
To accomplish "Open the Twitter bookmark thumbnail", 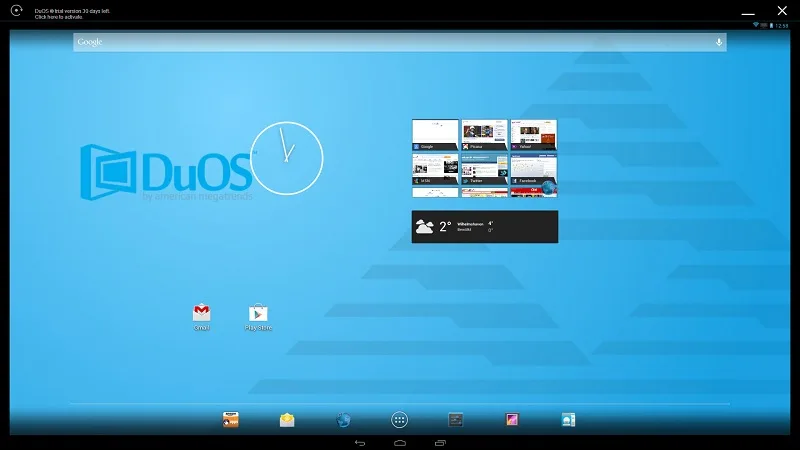I will coord(484,169).
